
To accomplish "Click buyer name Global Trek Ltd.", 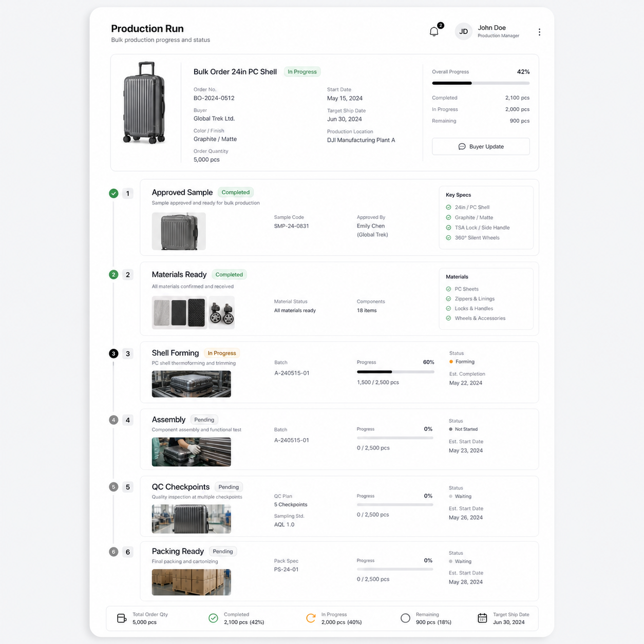I will [x=214, y=119].
